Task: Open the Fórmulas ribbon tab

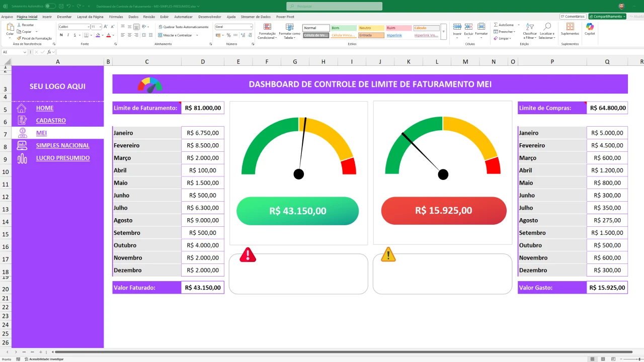Action: pyautogui.click(x=116, y=17)
